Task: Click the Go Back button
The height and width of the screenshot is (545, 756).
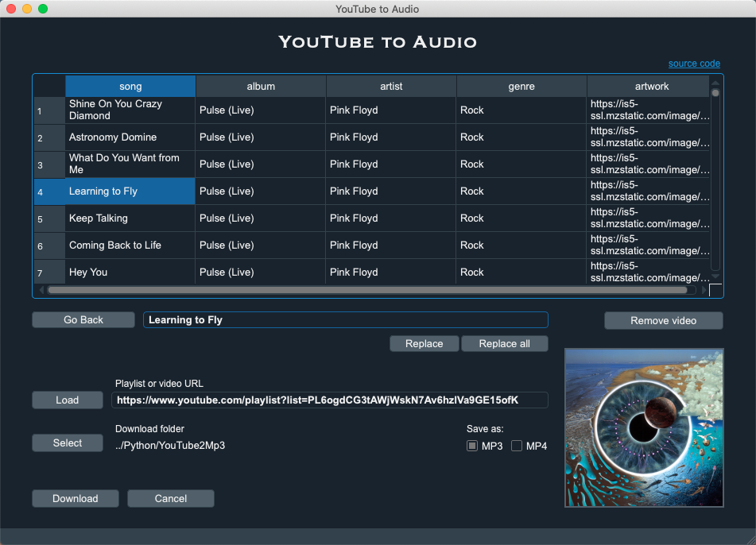Action: pyautogui.click(x=83, y=320)
